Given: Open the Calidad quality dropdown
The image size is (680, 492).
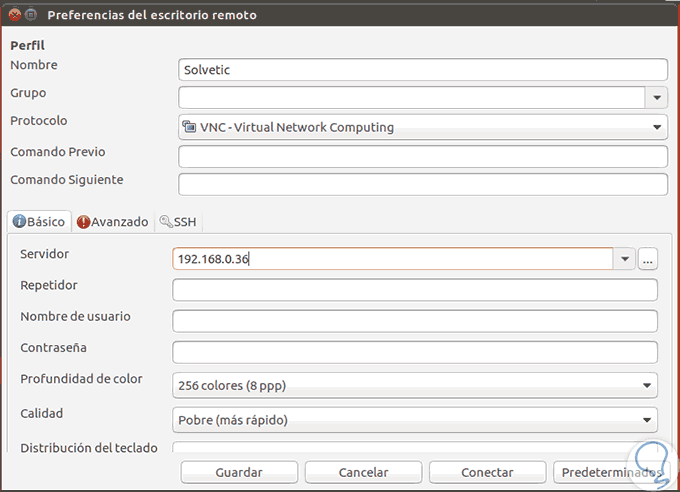Looking at the screenshot, I should [x=415, y=419].
